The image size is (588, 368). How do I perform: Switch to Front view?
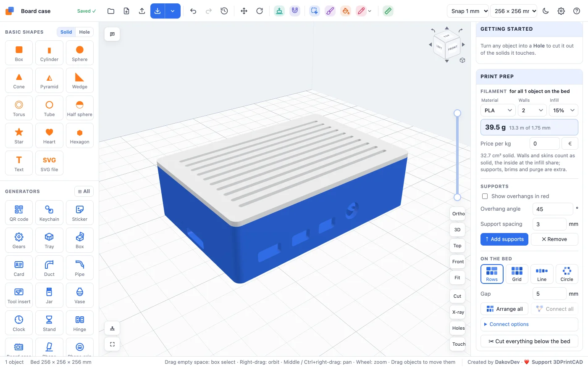(458, 262)
